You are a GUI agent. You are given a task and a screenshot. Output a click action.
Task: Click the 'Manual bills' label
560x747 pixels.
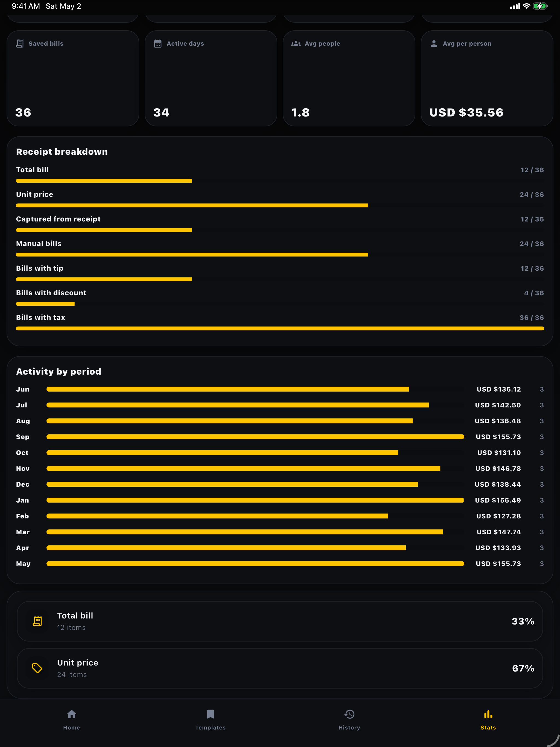click(39, 244)
